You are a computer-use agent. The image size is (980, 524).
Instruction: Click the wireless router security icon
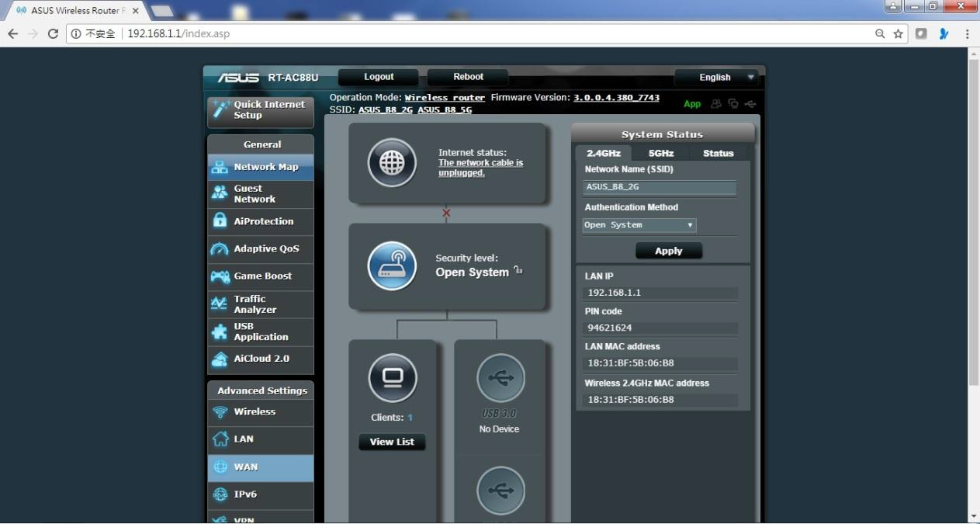[392, 265]
